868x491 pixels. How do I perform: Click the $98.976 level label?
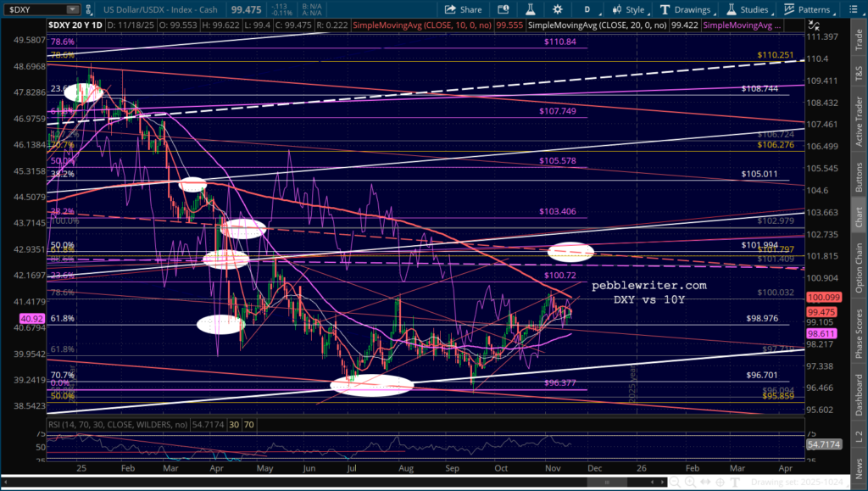tap(762, 319)
